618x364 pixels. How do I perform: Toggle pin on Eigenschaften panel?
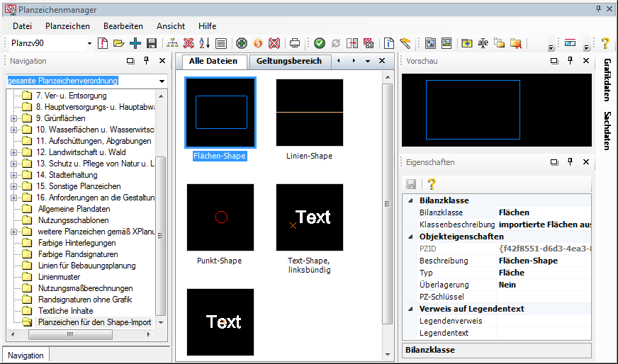[x=571, y=162]
